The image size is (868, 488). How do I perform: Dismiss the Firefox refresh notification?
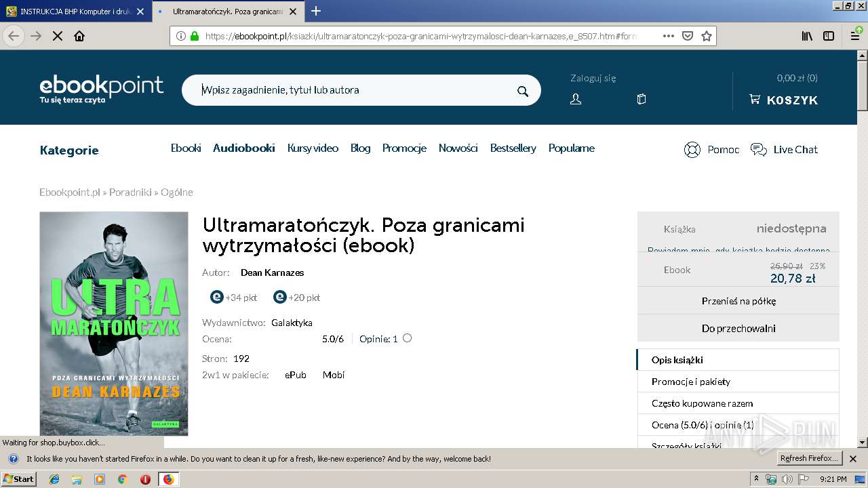[x=853, y=459]
